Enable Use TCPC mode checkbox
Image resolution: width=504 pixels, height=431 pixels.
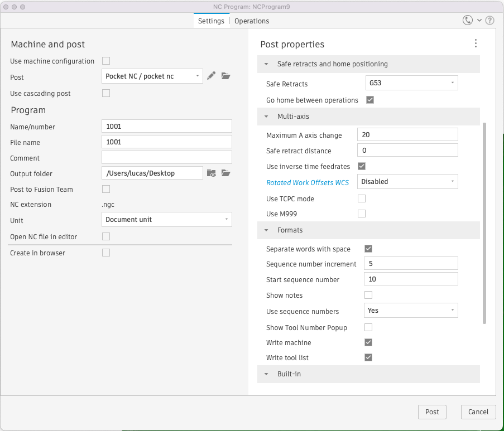362,198
